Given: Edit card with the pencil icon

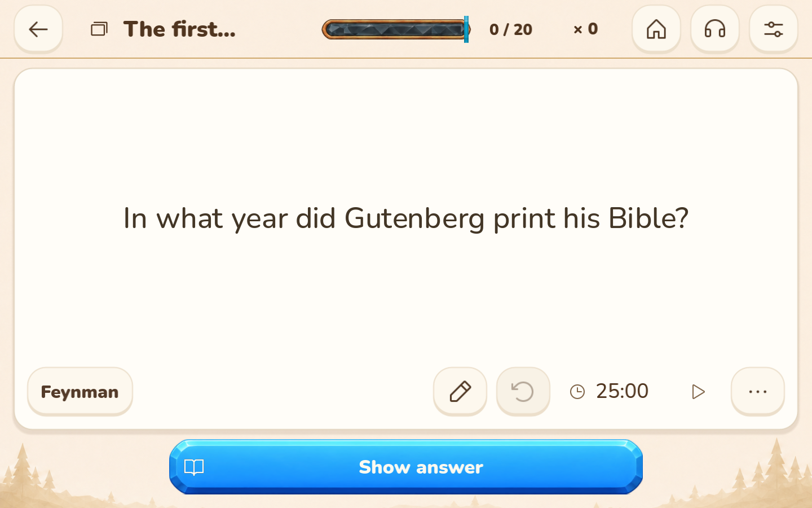Looking at the screenshot, I should [460, 391].
